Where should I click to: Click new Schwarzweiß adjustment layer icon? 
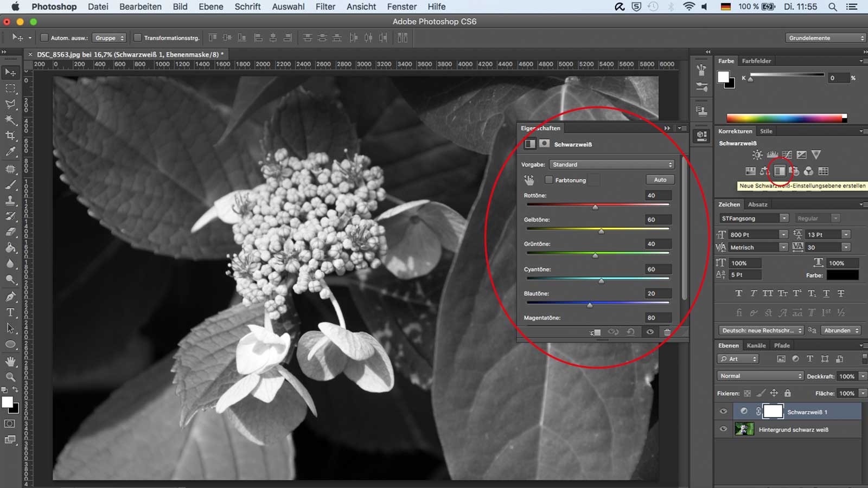click(x=780, y=171)
